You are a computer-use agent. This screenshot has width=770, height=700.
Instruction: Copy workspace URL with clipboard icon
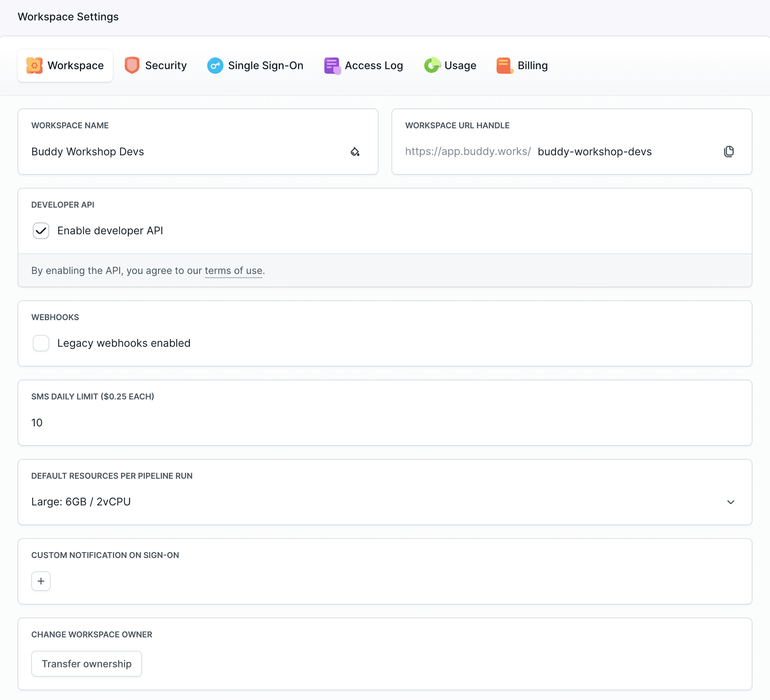[729, 152]
